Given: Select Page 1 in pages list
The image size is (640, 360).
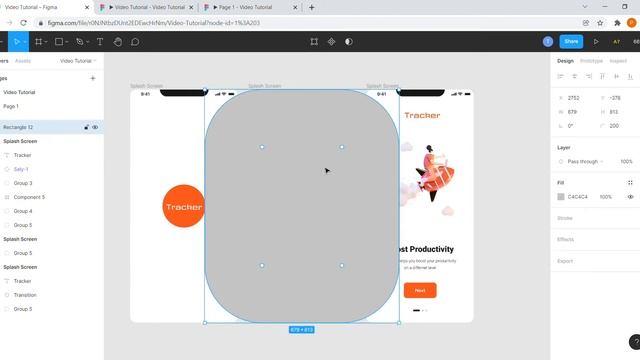Looking at the screenshot, I should [11, 106].
